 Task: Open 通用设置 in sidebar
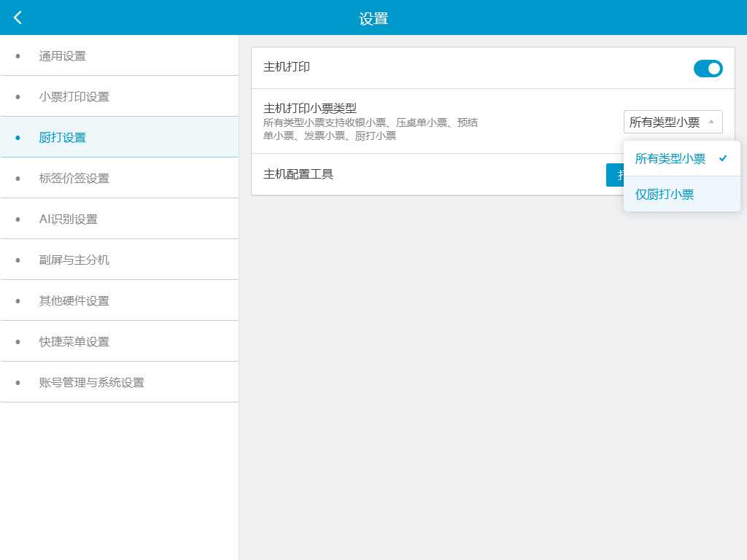coord(119,55)
